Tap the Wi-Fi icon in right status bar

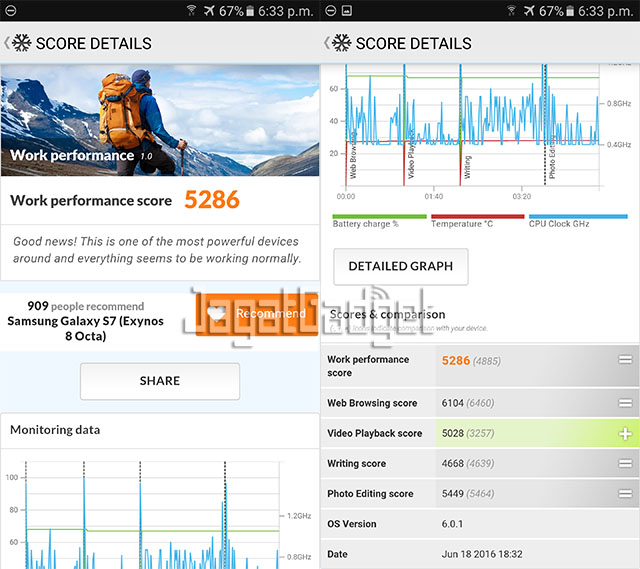click(512, 11)
